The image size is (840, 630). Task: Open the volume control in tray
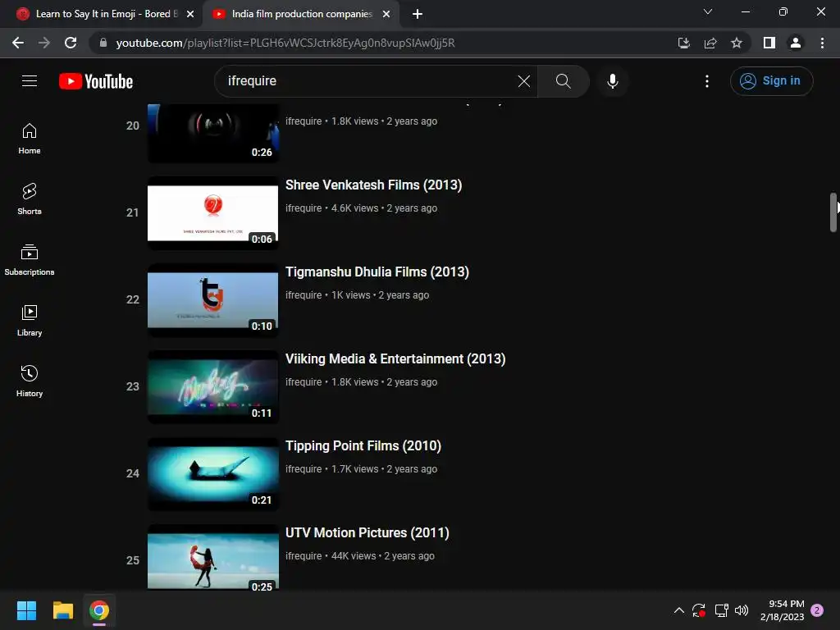click(742, 610)
